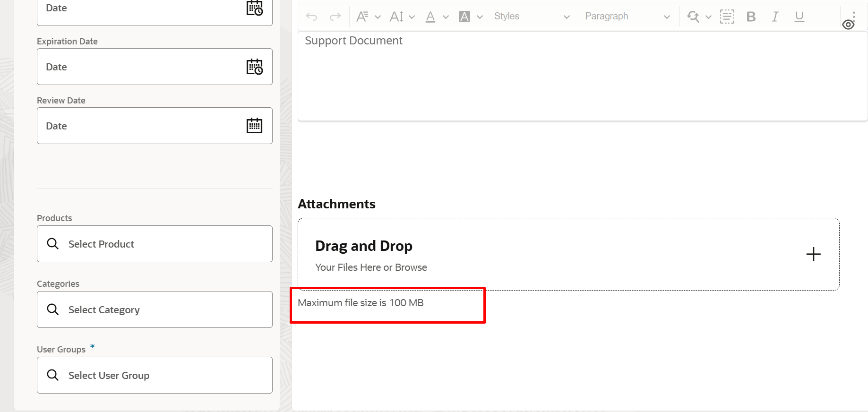Click the font background color icon

pos(464,17)
